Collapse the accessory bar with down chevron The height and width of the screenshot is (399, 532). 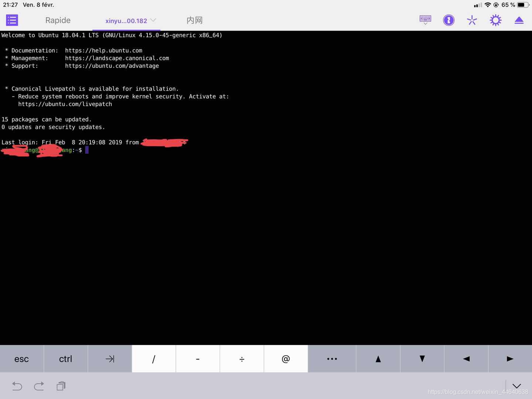coord(516,386)
